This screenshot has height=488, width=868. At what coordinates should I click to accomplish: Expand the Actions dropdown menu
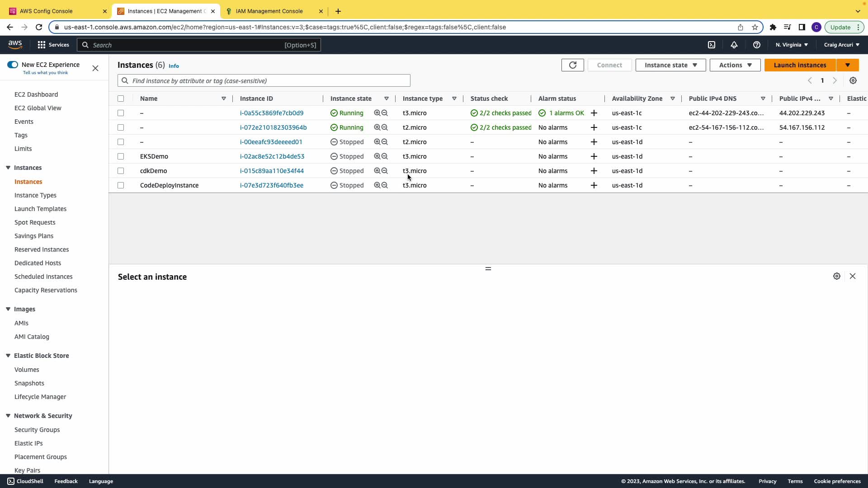735,65
